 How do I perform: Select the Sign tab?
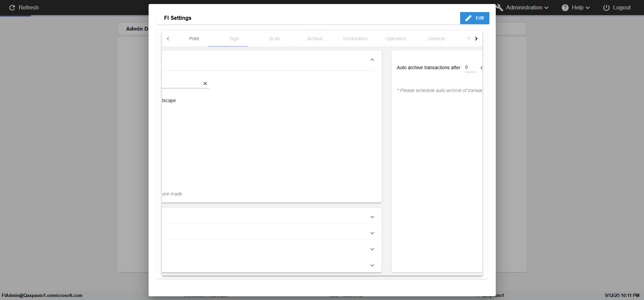click(x=234, y=39)
